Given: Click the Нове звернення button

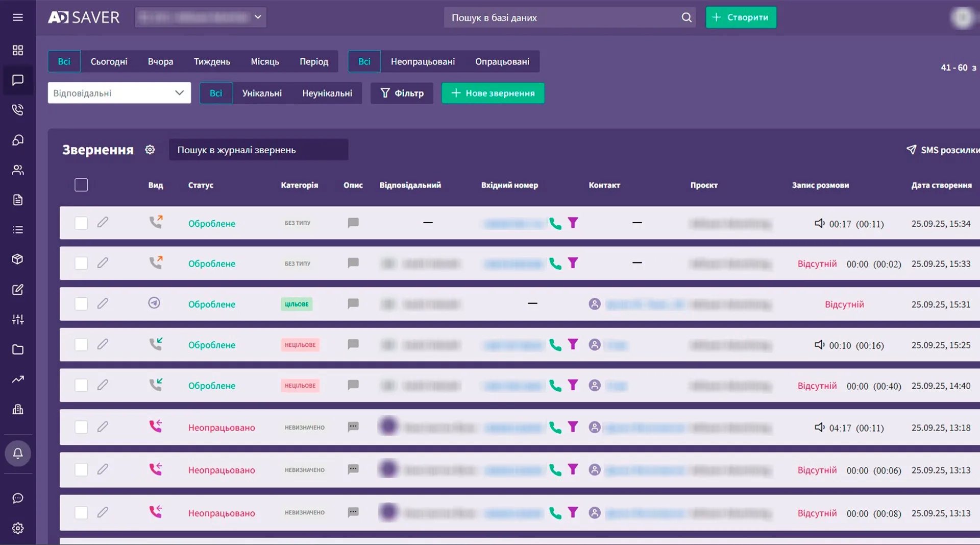Looking at the screenshot, I should (x=493, y=93).
